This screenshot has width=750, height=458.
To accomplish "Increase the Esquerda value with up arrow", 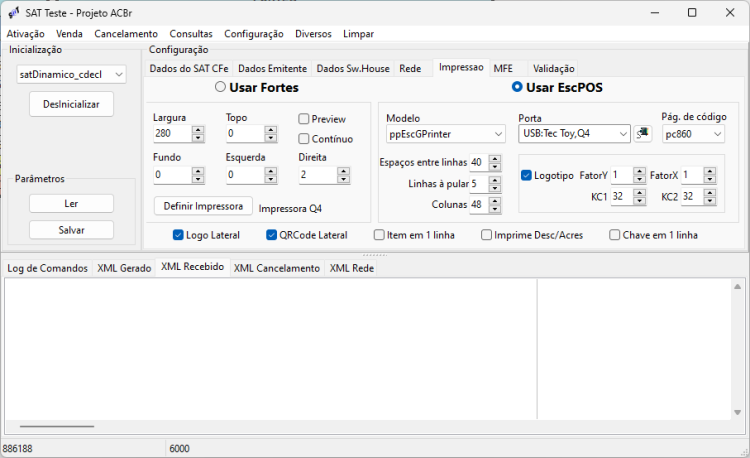I will (x=271, y=171).
